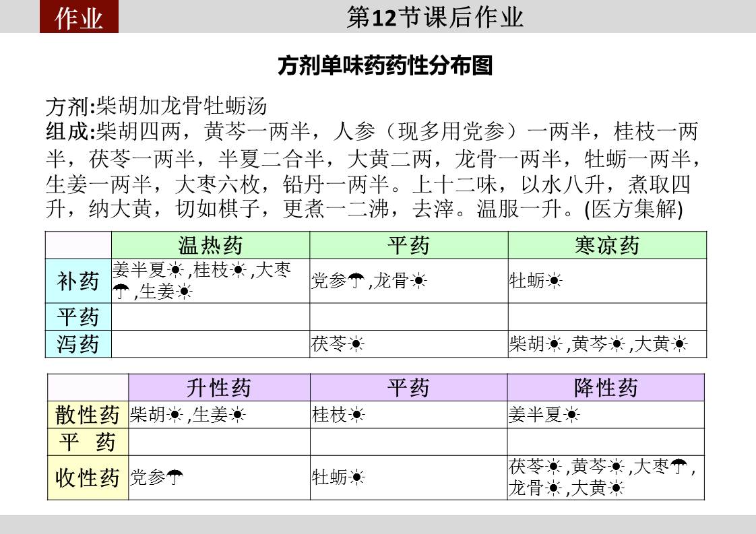Click the 散性药 row header
The height and width of the screenshot is (534, 756).
(x=88, y=415)
